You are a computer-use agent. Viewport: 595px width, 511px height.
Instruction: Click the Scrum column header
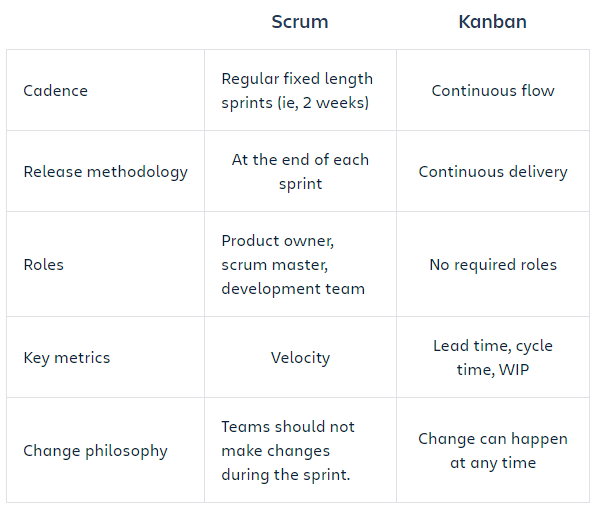pyautogui.click(x=300, y=22)
